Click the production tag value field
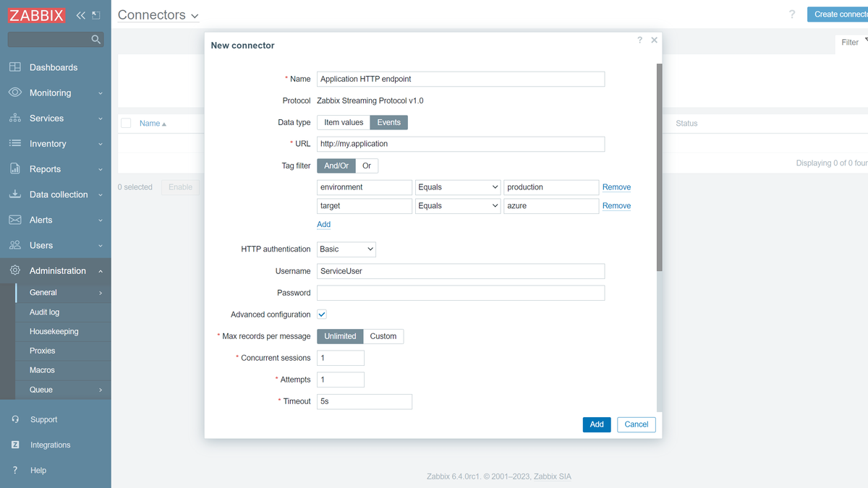Image resolution: width=868 pixels, height=488 pixels. 551,187
